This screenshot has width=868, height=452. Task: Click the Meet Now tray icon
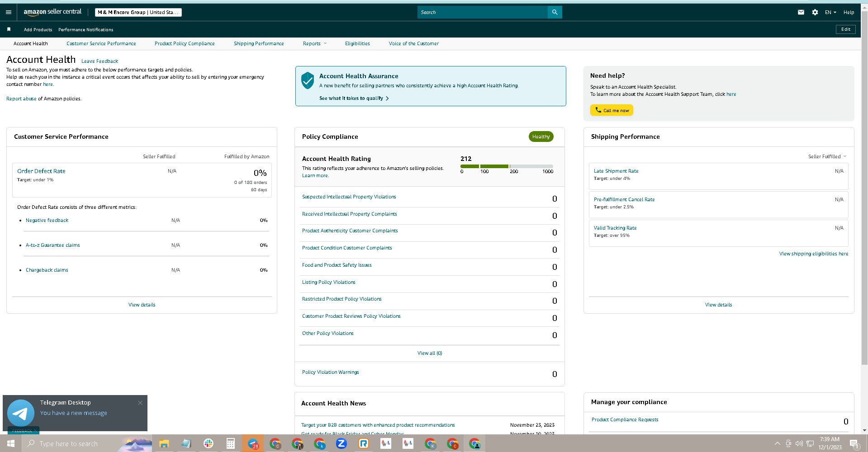pyautogui.click(x=788, y=443)
